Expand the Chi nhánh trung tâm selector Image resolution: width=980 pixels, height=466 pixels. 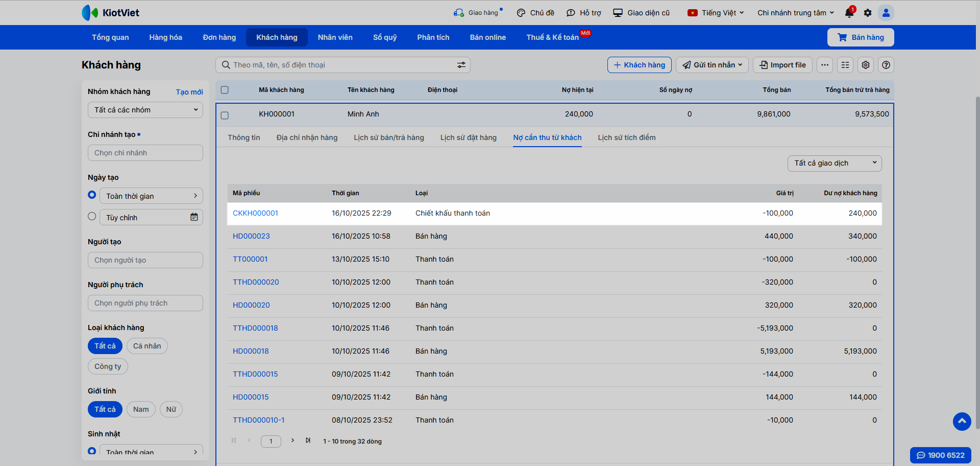pos(795,13)
